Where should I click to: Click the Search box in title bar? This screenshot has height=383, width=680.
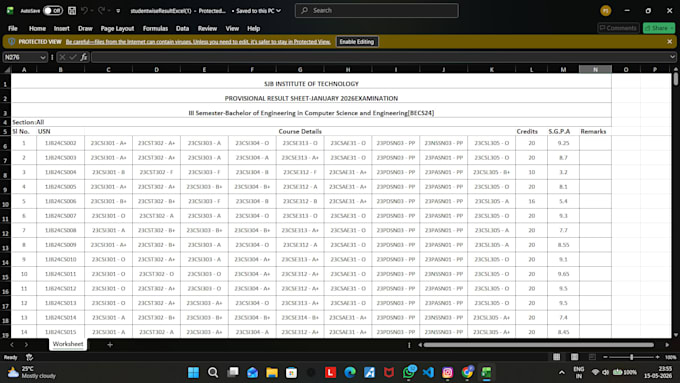click(x=376, y=10)
